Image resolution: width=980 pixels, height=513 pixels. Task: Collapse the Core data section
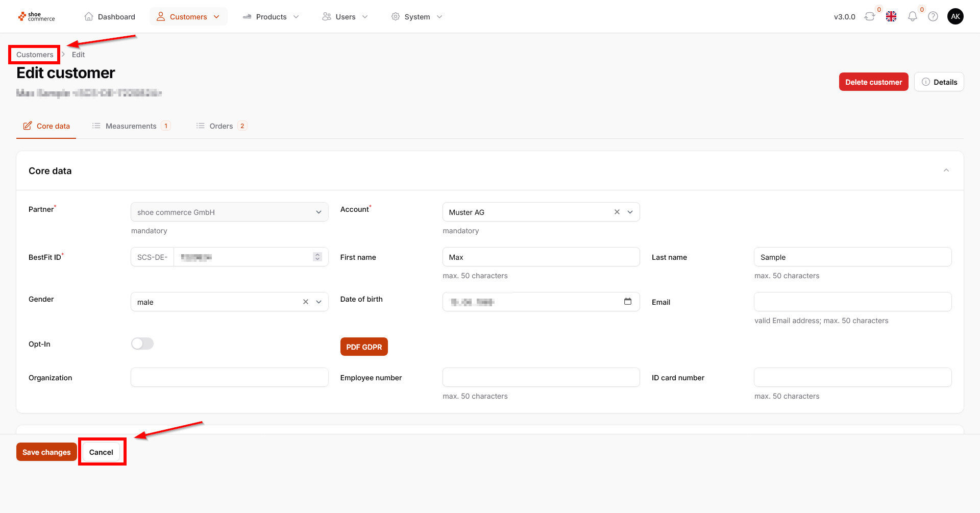(946, 170)
